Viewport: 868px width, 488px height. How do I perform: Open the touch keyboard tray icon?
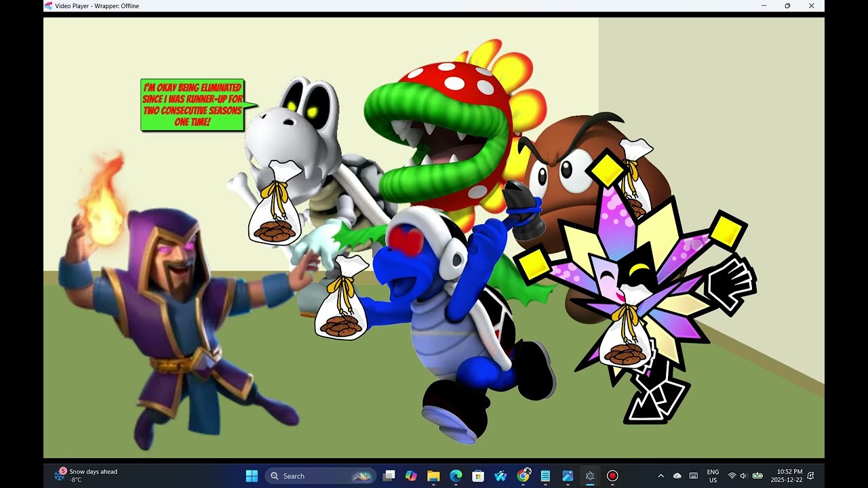[693, 476]
